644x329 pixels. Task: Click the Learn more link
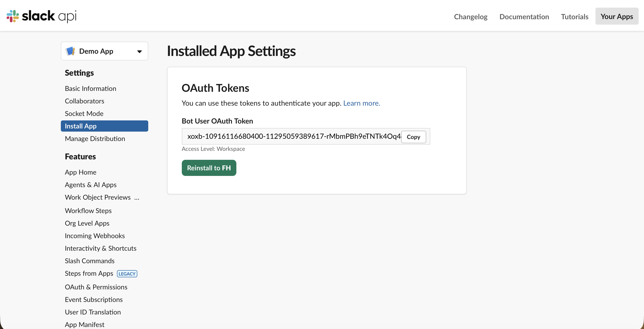coord(362,103)
